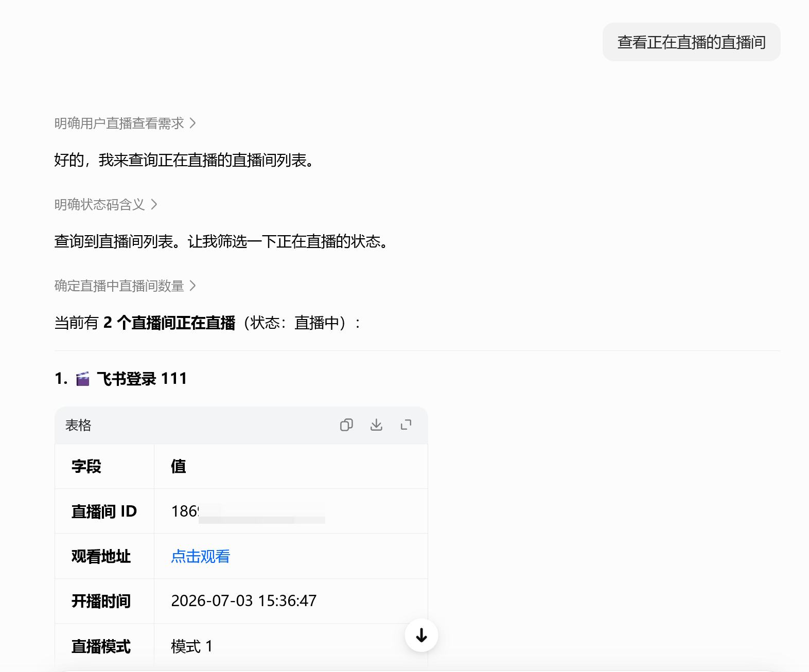Screen dimensions: 809x672
Task: Select the 表格 header label
Action: click(x=78, y=425)
